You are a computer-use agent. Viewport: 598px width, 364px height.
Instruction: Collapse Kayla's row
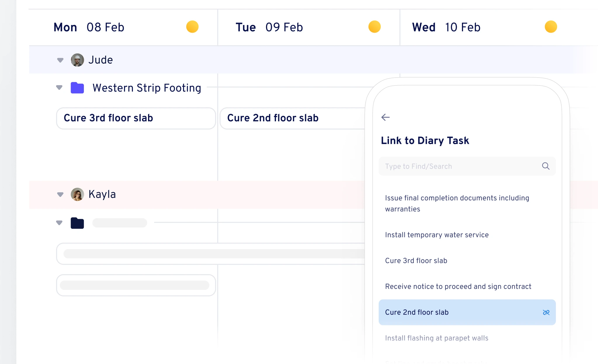[60, 195]
